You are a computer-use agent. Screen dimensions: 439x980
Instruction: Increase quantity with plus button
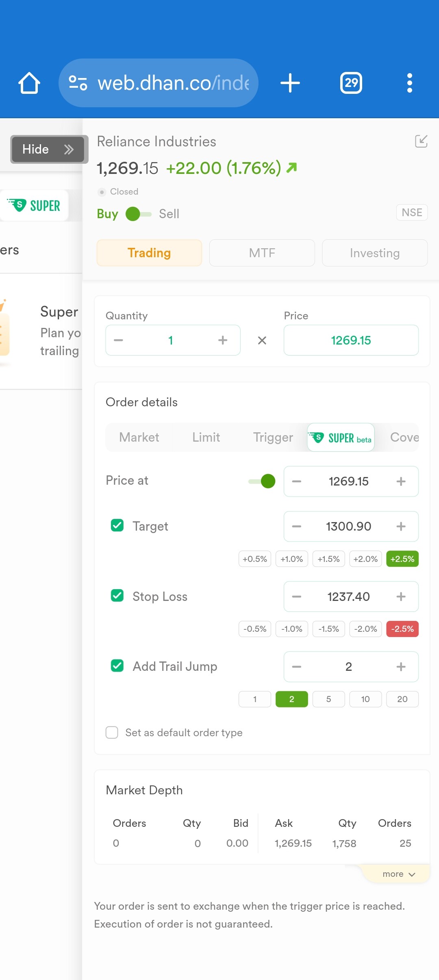coord(223,340)
